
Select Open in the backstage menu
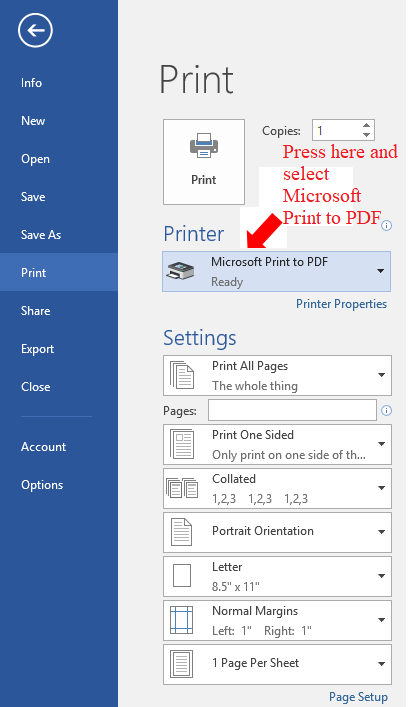(59, 159)
